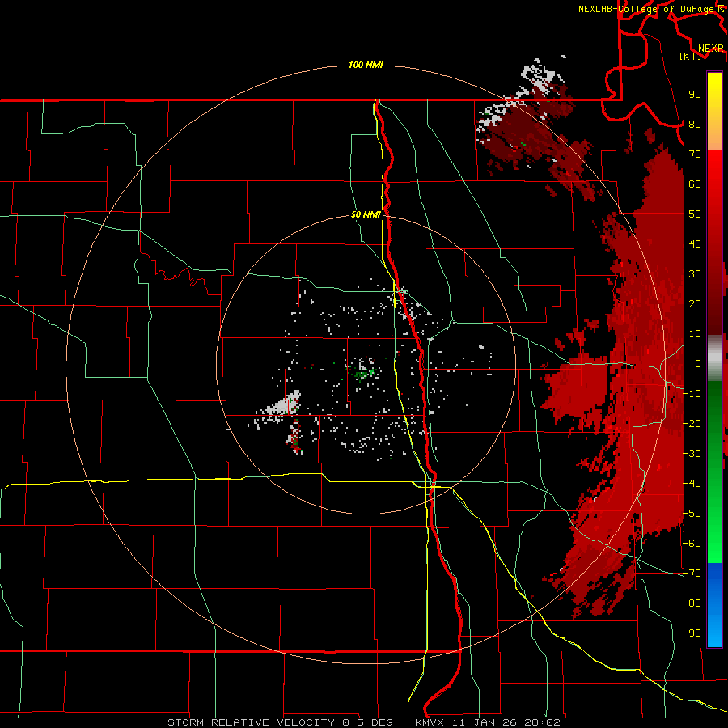Click the 100 NMI range ring label
This screenshot has height=728, width=728.
(366, 65)
